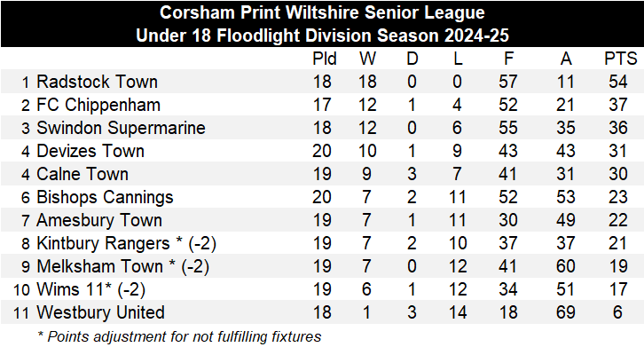
Task: Click the PTS column header
Action: (x=620, y=59)
